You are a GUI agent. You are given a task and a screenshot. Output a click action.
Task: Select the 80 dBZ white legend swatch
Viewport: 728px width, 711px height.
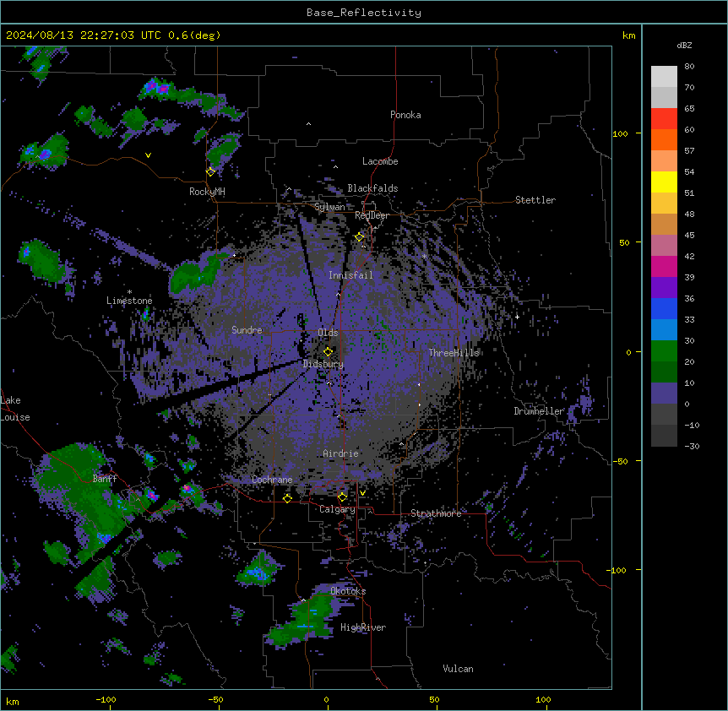(664, 77)
